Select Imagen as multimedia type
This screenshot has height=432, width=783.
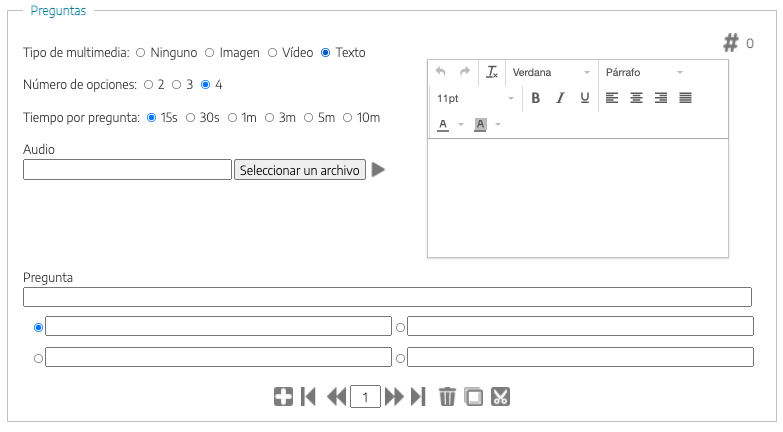210,52
